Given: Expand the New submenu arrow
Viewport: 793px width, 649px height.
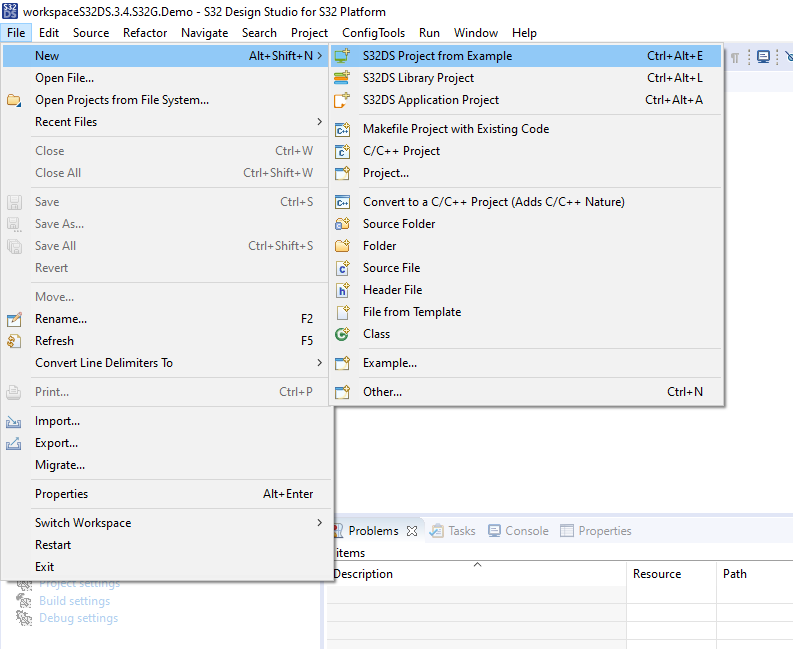Looking at the screenshot, I should click(320, 56).
